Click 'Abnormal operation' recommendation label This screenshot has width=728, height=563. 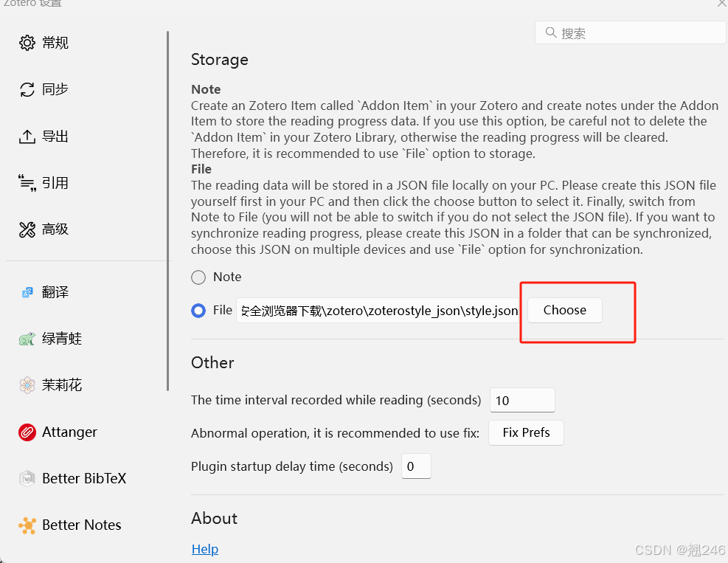(335, 433)
